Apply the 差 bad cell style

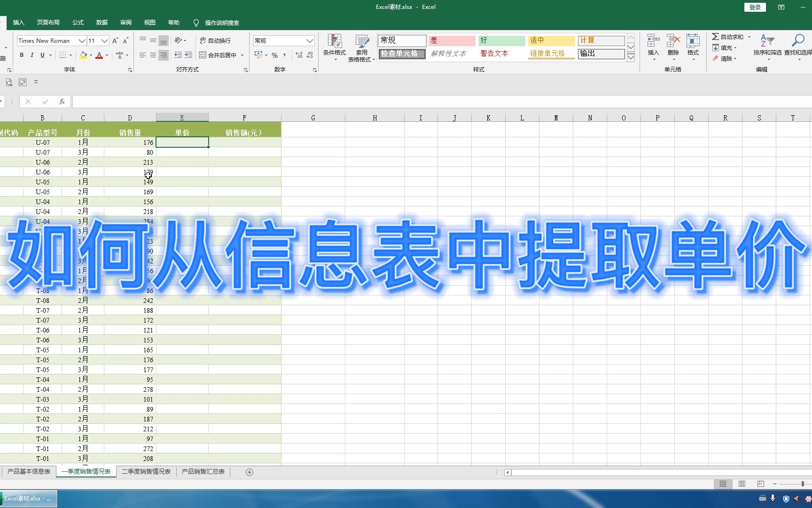(452, 40)
